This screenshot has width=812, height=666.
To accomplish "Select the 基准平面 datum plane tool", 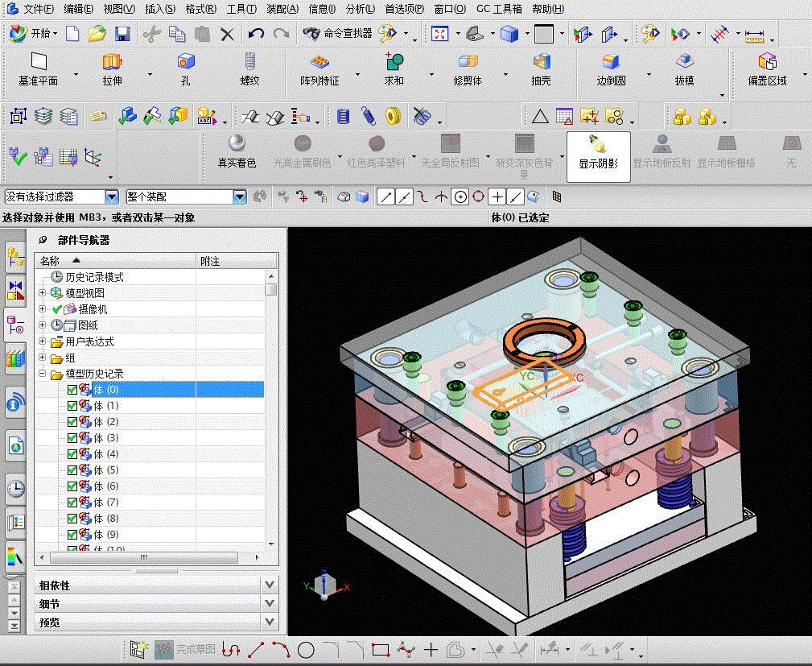I will [39, 69].
